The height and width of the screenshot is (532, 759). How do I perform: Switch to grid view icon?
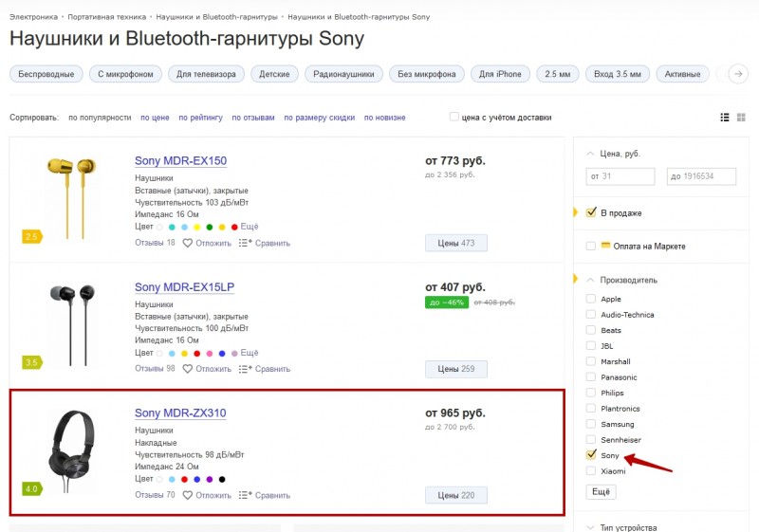coord(741,117)
